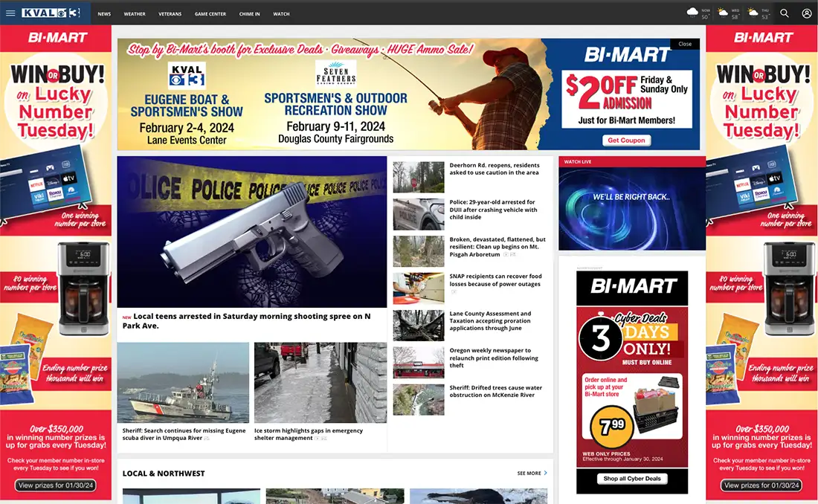Click the left Bi-Mart Lucky Number ad
The width and height of the screenshot is (818, 504).
click(x=56, y=263)
